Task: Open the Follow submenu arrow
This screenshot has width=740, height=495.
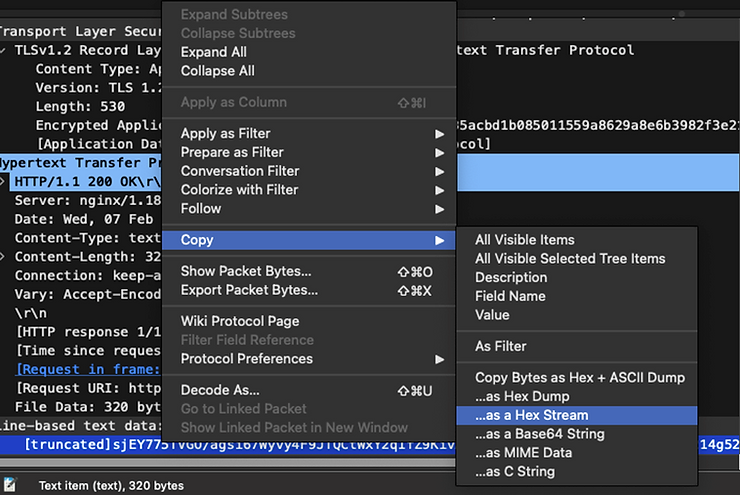Action: coord(439,209)
